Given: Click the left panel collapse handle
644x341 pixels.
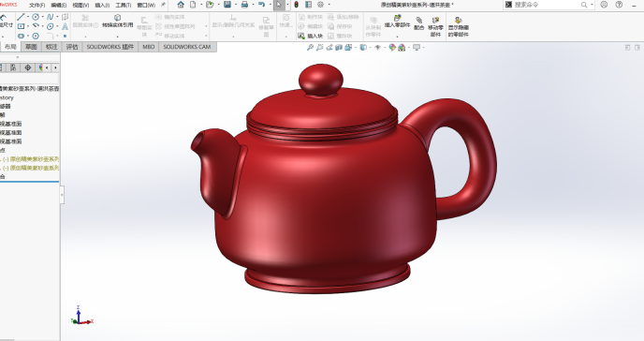Looking at the screenshot, I should (x=62, y=195).
